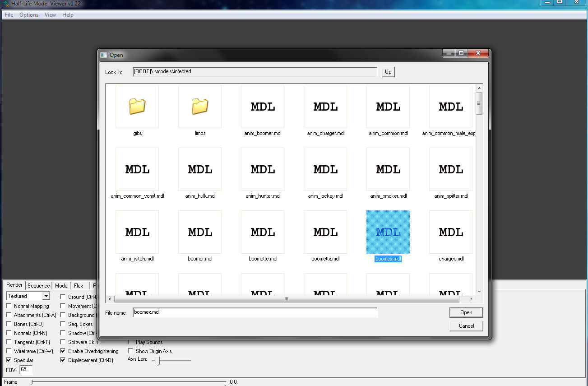Select the anim_common_male_exp model file icon
This screenshot has height=386, width=588.
coord(451,107)
